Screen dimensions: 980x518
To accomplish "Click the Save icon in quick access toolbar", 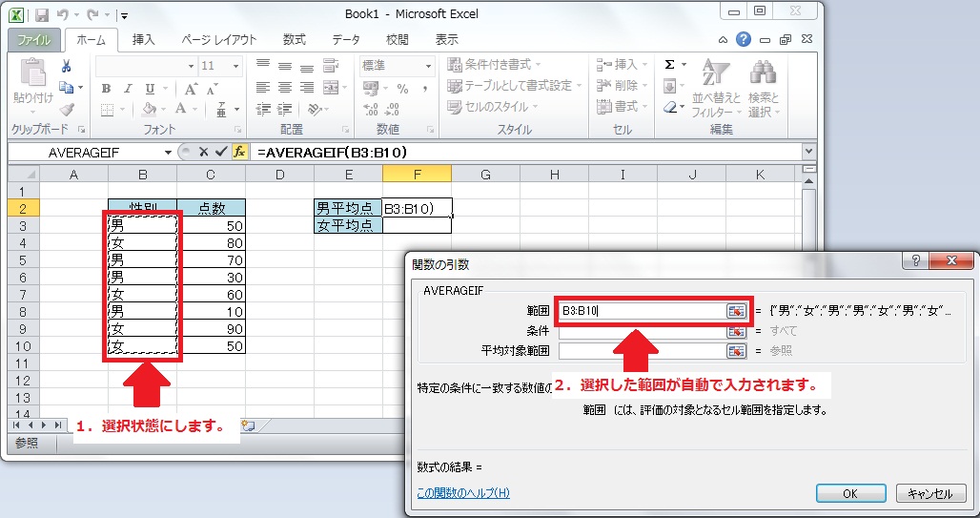I will [41, 14].
